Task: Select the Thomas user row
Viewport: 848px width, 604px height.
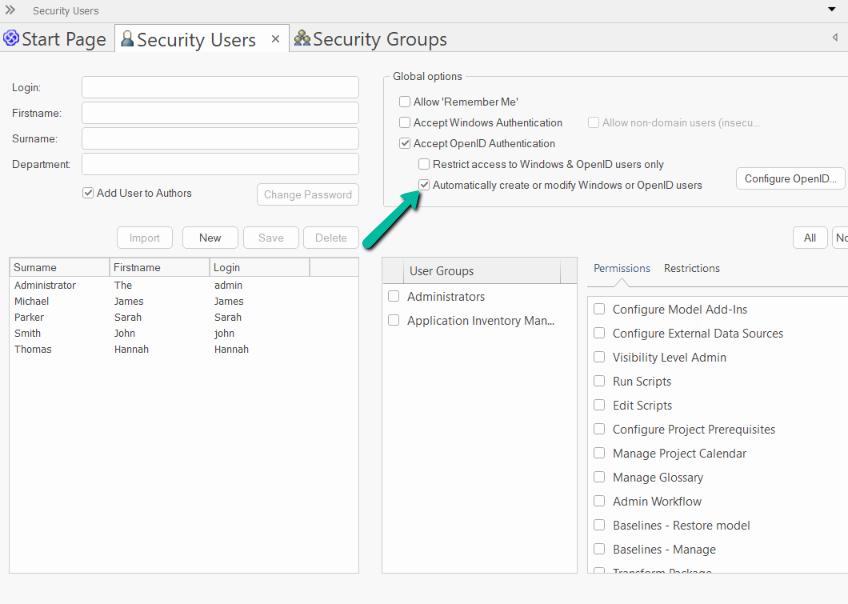Action: click(x=184, y=349)
